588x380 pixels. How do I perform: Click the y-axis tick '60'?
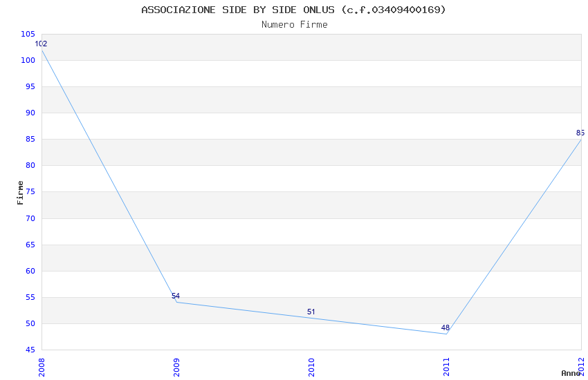30,271
